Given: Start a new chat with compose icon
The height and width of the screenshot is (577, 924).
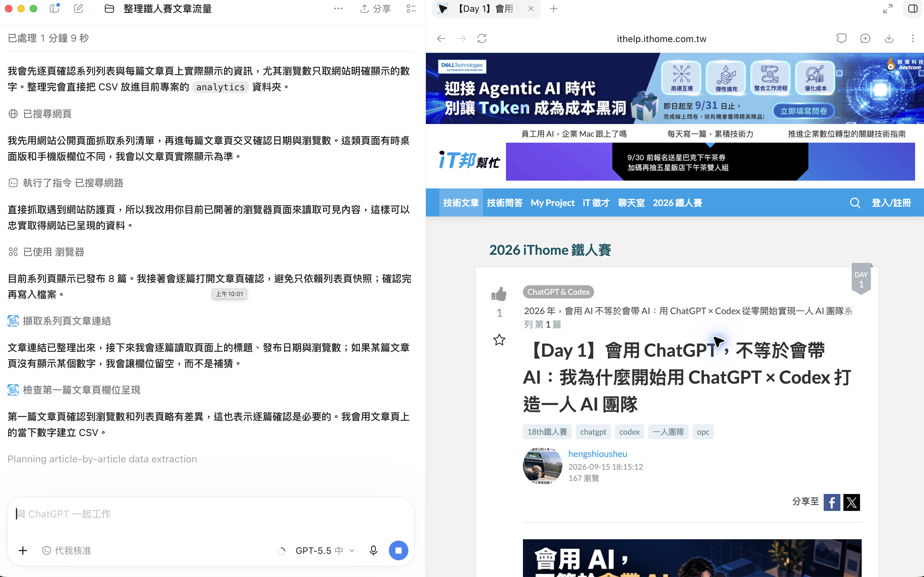Looking at the screenshot, I should tap(79, 8).
